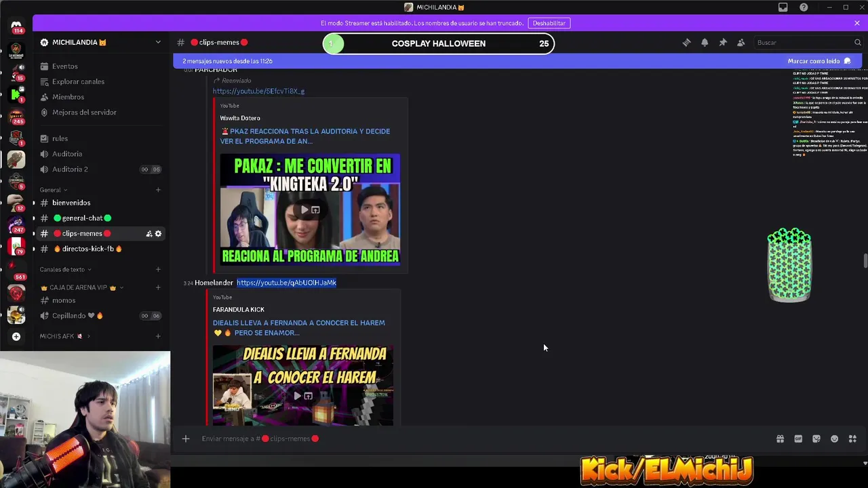Open GIF picker in message bar
Viewport: 868px width, 488px height.
click(798, 439)
